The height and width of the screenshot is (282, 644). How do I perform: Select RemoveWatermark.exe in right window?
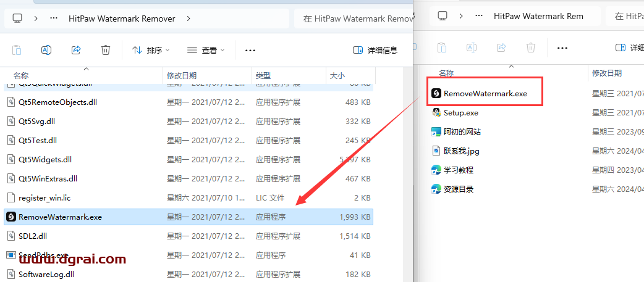485,93
